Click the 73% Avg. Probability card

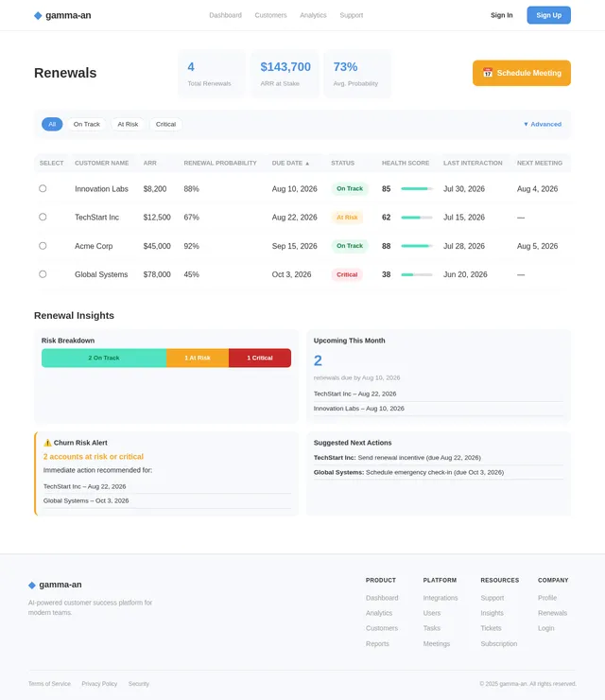pyautogui.click(x=357, y=74)
